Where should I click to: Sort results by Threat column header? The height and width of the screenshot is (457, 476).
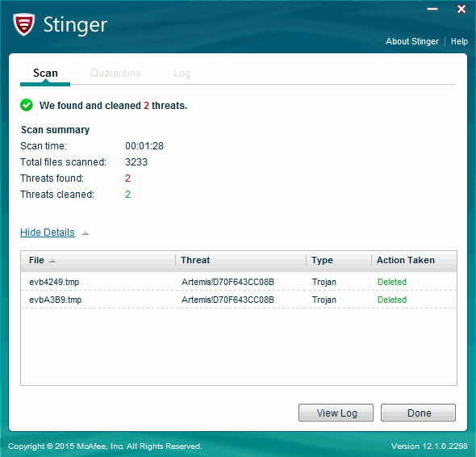[x=240, y=261]
